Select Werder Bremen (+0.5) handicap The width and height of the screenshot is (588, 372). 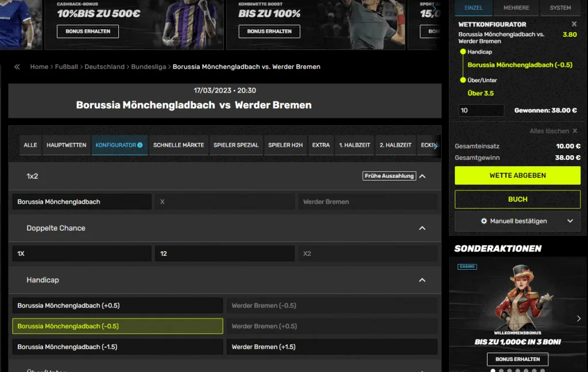pyautogui.click(x=332, y=326)
